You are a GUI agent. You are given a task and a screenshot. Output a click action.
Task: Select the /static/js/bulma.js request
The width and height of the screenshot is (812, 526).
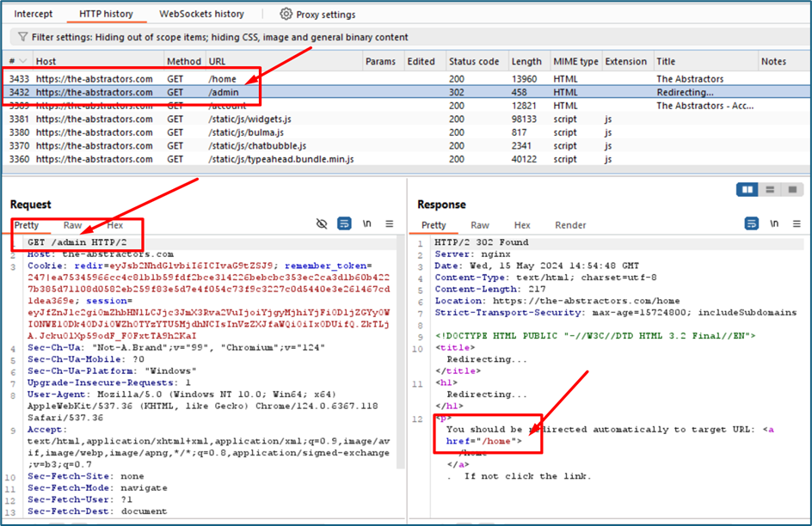point(407,132)
